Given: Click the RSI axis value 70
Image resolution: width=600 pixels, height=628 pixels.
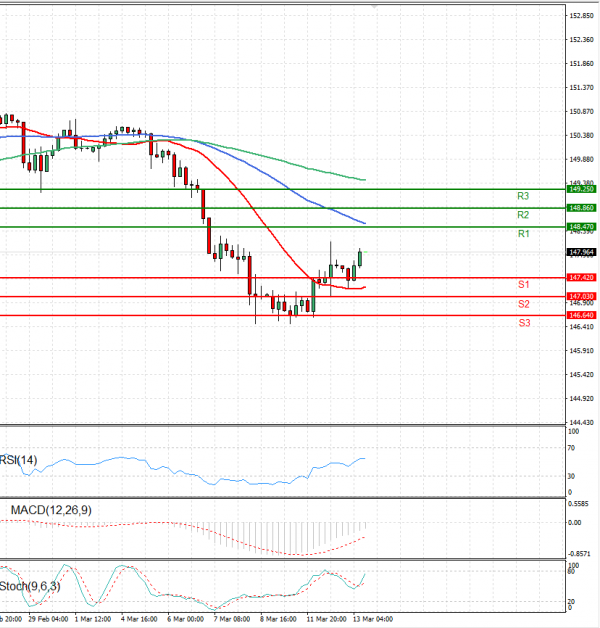Looking at the screenshot, I should click(x=572, y=448).
